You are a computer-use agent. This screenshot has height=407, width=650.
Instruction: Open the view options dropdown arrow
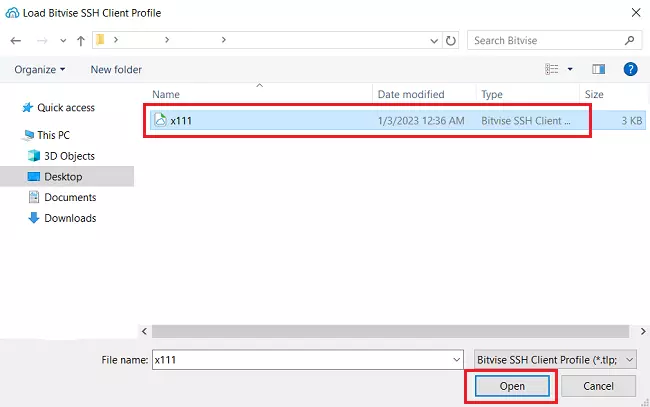coord(570,69)
